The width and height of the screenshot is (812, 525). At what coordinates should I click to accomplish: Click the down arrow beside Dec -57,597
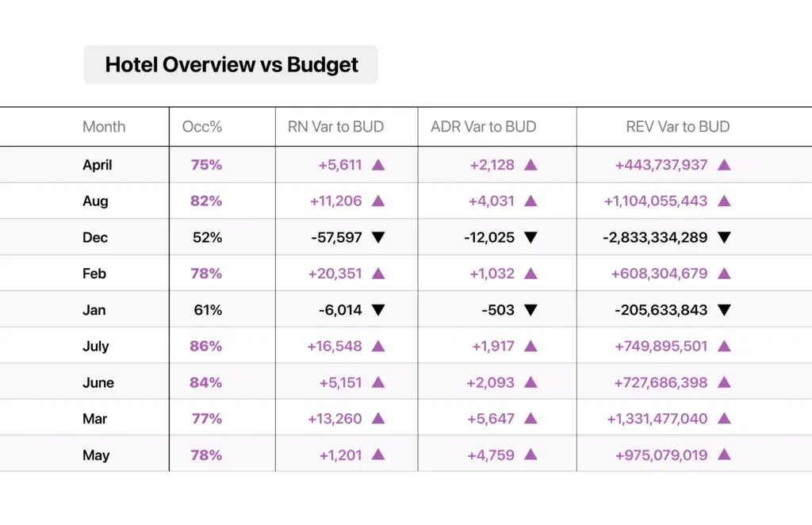(378, 238)
